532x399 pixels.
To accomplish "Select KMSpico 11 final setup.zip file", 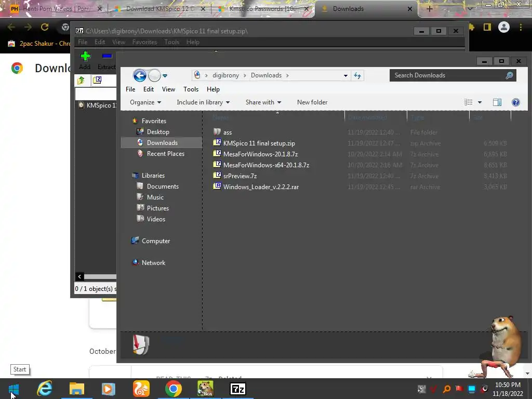I will tap(259, 143).
